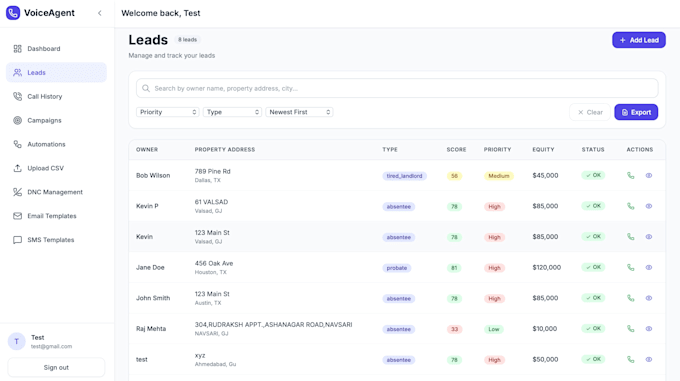Call Kevin P with phone icon
This screenshot has height=381, width=680.
pyautogui.click(x=631, y=206)
